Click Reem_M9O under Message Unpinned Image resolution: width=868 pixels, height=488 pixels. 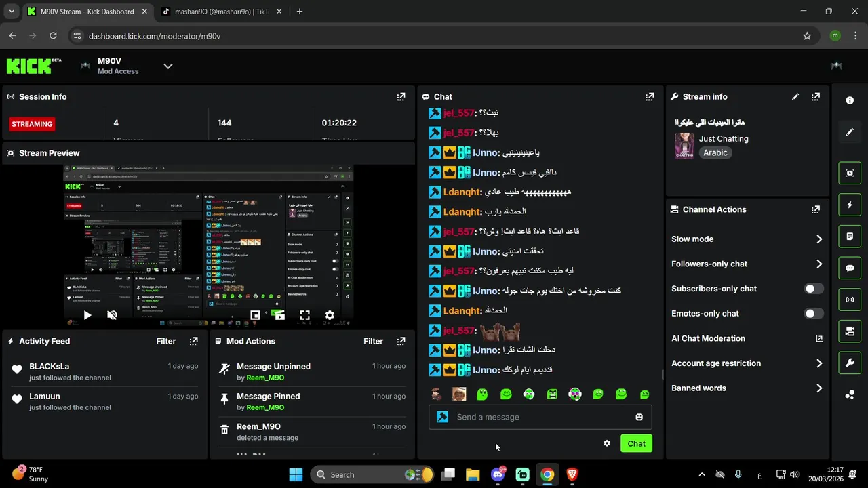[x=265, y=378]
